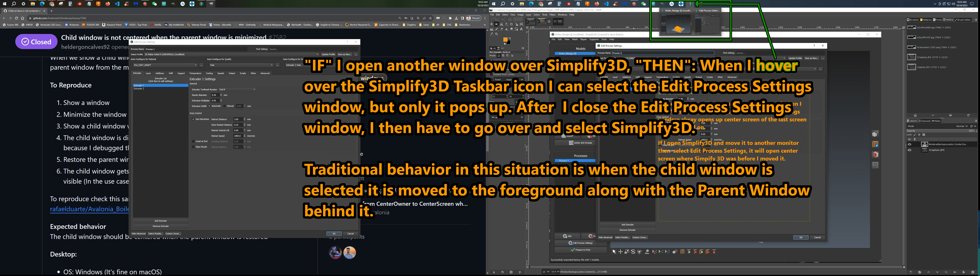Open the Select Profile dropdown
Screen dimensions: 980x276
pos(231,54)
